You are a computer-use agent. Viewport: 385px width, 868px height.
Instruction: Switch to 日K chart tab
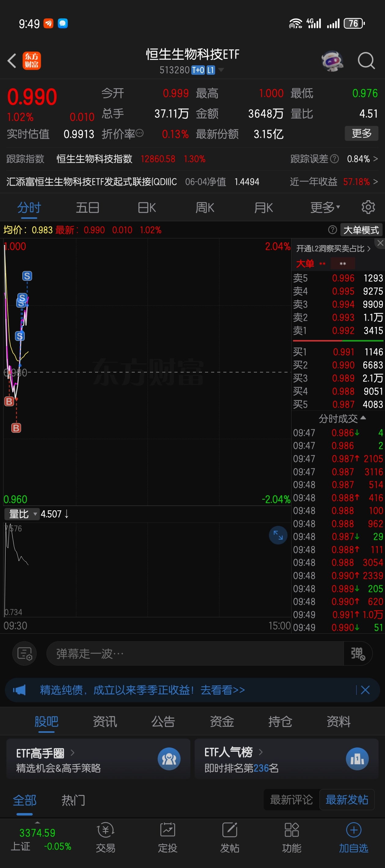[x=146, y=207]
